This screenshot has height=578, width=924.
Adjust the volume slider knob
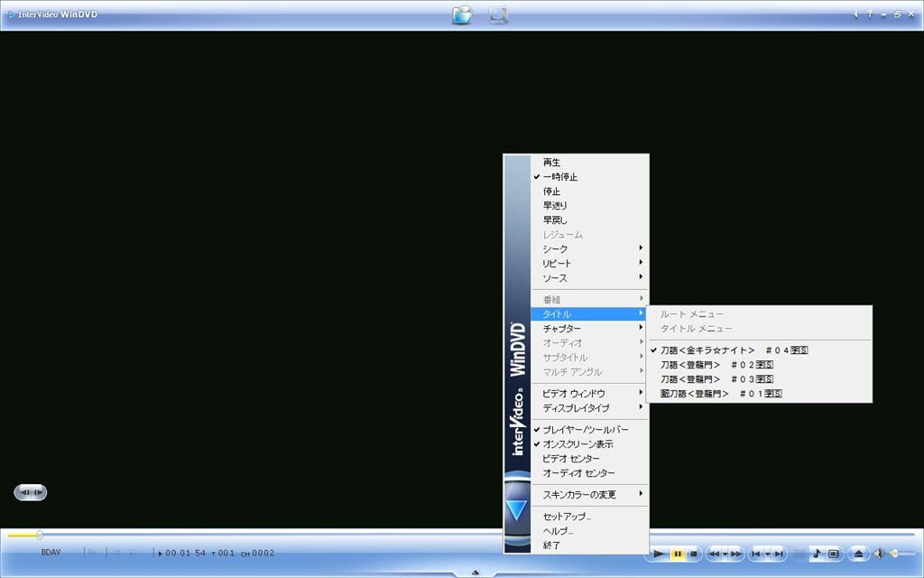894,554
